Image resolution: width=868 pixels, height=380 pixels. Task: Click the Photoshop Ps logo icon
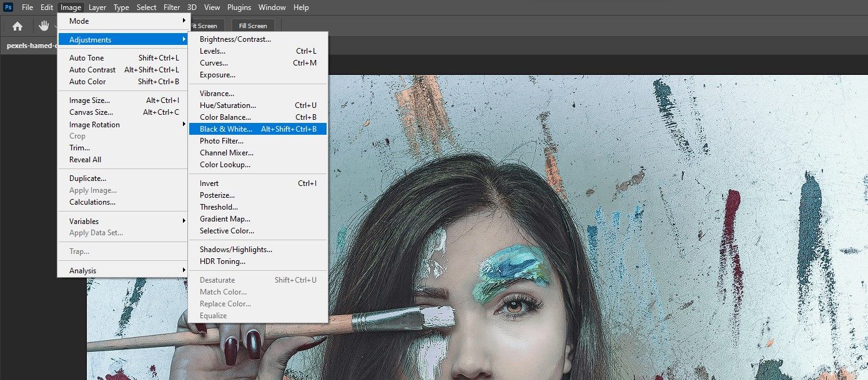click(x=8, y=7)
